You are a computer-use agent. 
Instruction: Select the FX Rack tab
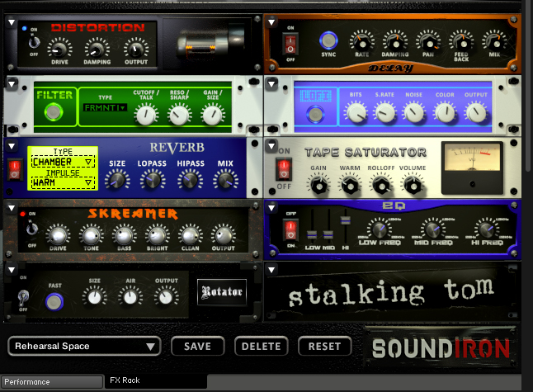[x=126, y=381]
